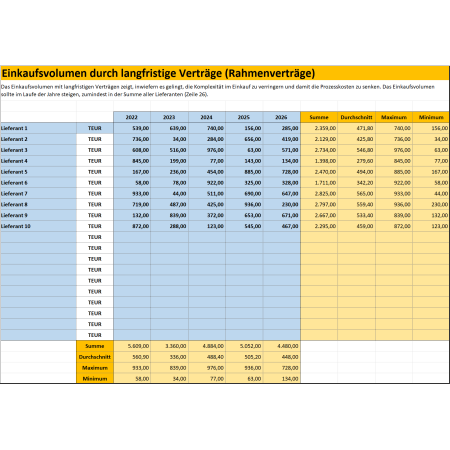Click Lieferant 7 value 933,00 for 2022

pyautogui.click(x=132, y=194)
